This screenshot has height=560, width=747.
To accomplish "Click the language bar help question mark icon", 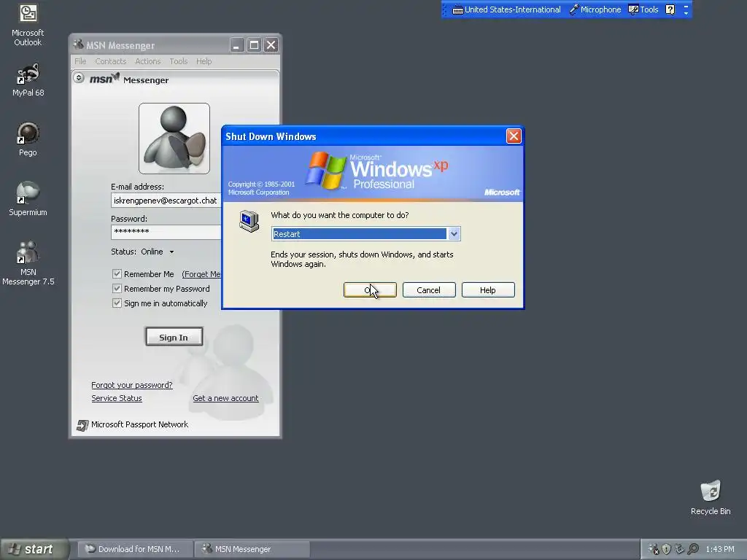I will point(670,9).
